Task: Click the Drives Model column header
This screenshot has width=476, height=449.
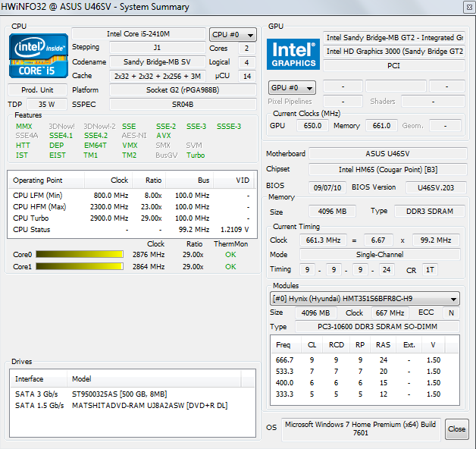Action: pyautogui.click(x=154, y=378)
